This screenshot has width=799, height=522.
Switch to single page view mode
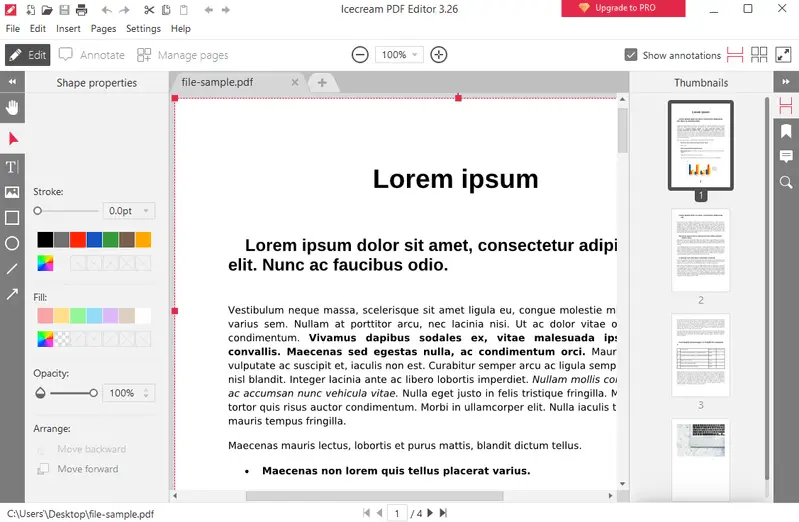click(x=734, y=55)
